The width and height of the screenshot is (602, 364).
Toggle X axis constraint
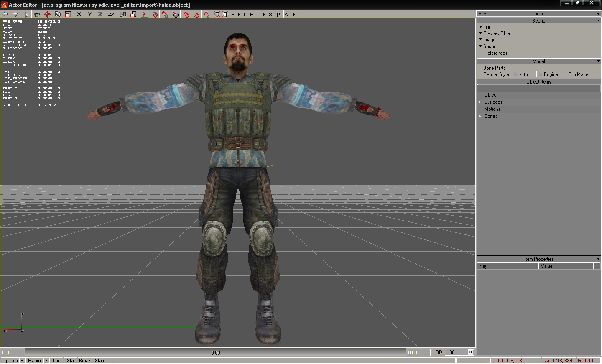[x=79, y=14]
